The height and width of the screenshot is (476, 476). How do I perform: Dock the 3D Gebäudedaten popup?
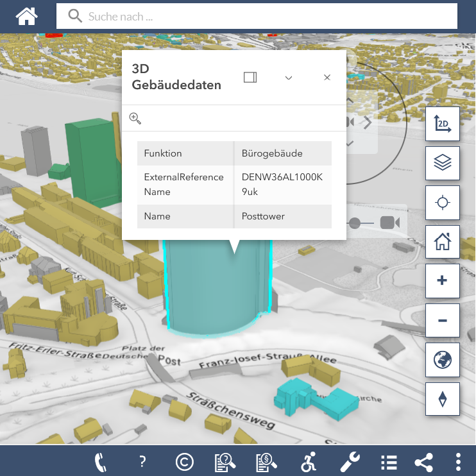coord(250,78)
